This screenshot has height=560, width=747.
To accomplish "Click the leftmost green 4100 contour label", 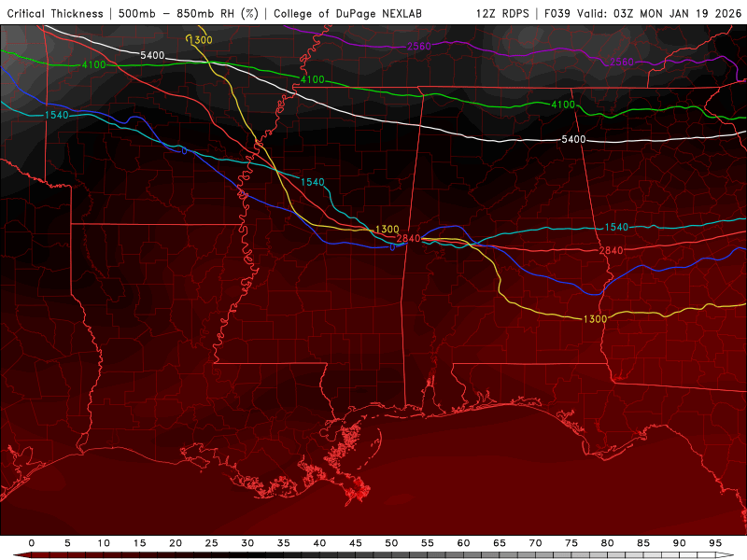I will tap(94, 65).
